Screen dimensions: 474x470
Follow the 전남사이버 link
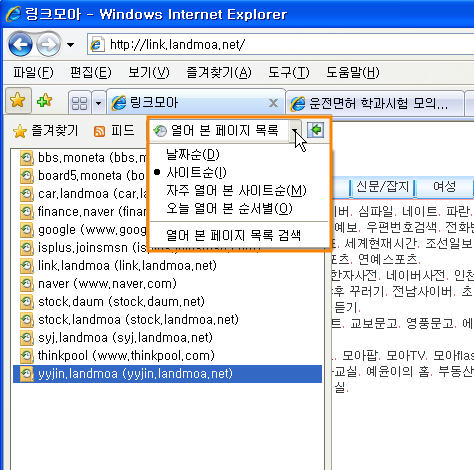422,291
